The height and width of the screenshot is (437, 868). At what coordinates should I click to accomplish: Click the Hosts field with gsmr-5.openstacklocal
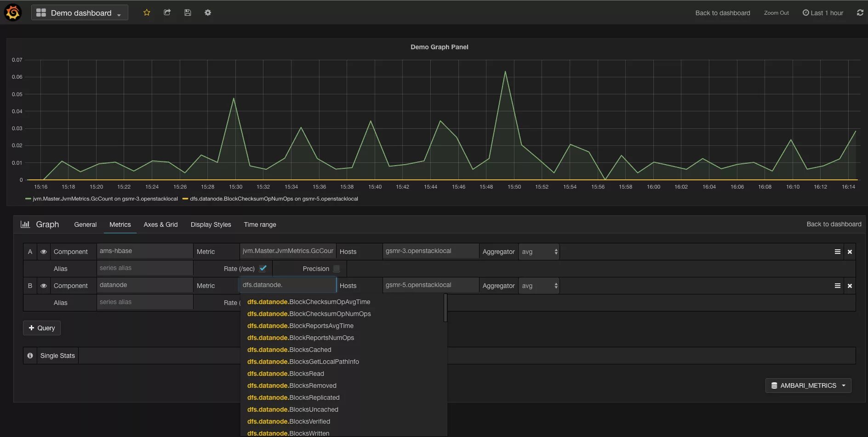coord(431,285)
